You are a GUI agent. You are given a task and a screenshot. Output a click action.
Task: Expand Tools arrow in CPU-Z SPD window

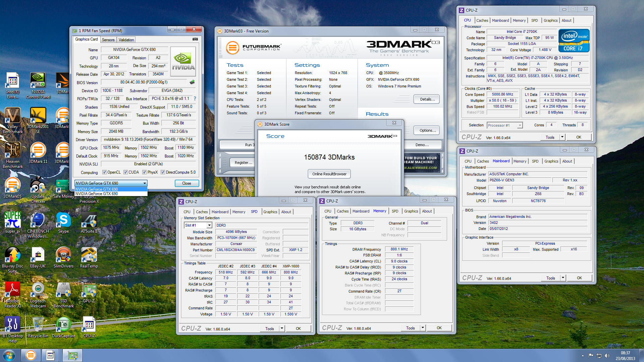tap(282, 328)
